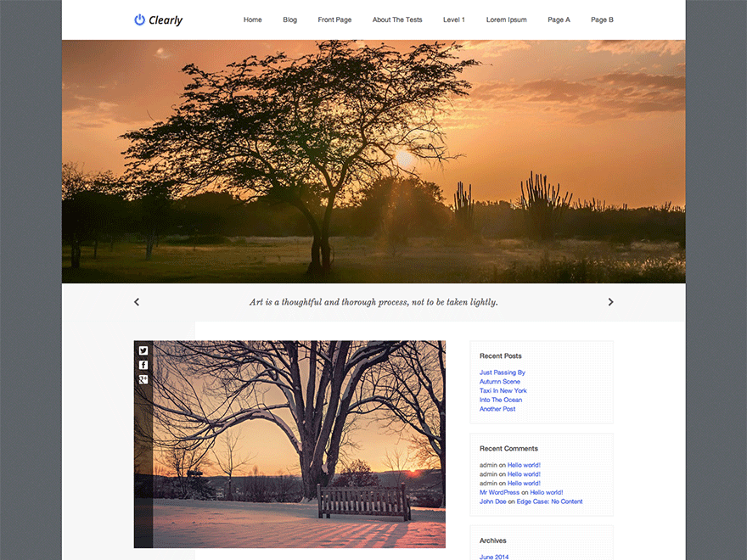Screen dimensions: 747x560
Task: Open the Level 1 navigation item
Action: 453,20
